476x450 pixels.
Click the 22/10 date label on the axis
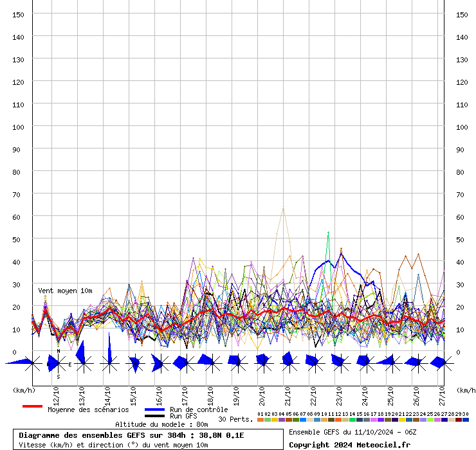[x=313, y=393]
